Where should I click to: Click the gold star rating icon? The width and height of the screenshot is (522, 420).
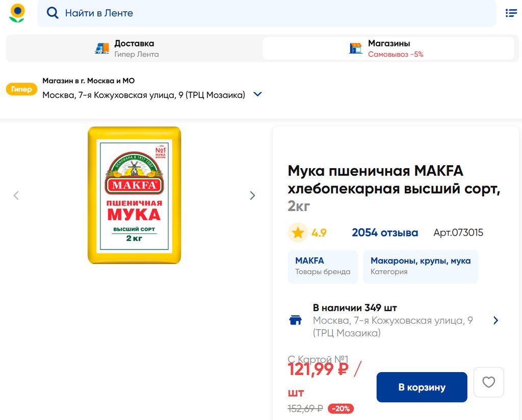[298, 233]
